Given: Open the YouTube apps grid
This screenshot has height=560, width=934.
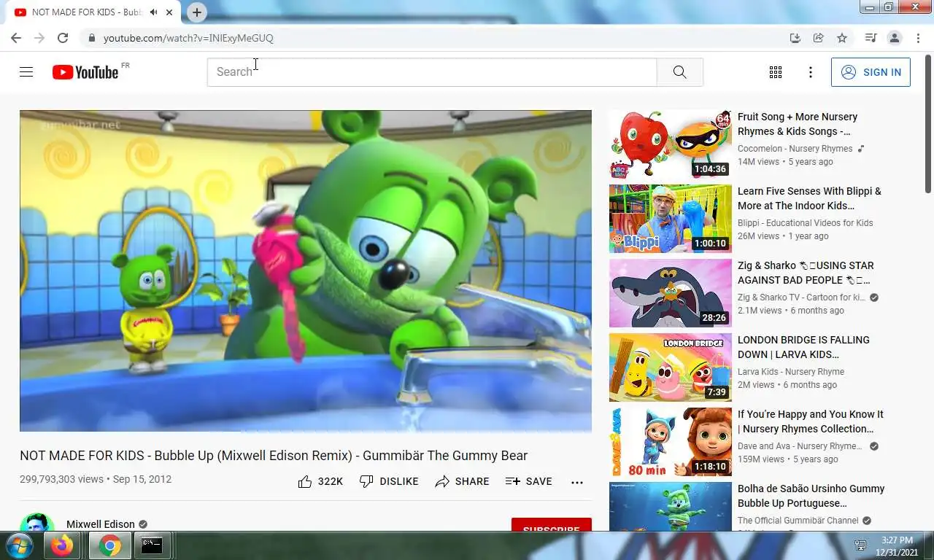Looking at the screenshot, I should (776, 72).
